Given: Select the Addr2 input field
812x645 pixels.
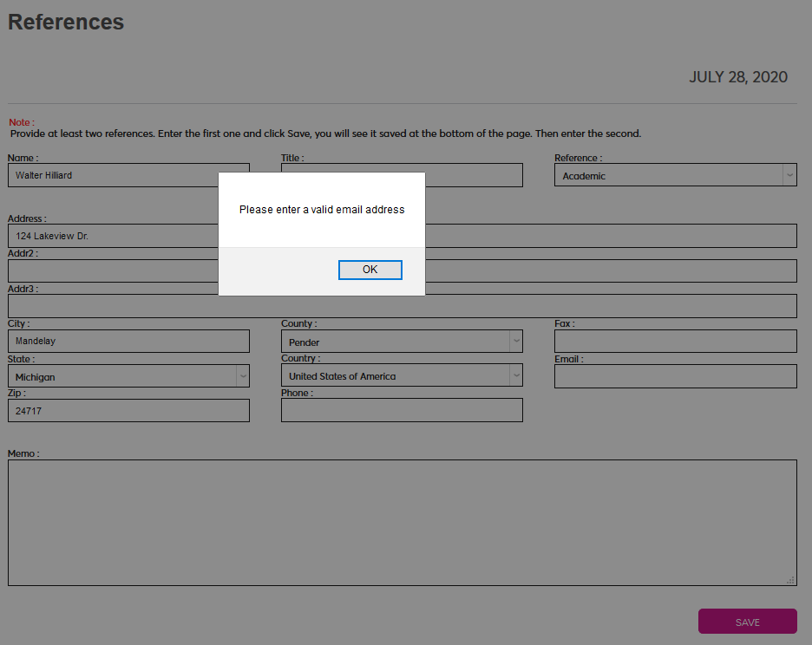Looking at the screenshot, I should [x=113, y=270].
